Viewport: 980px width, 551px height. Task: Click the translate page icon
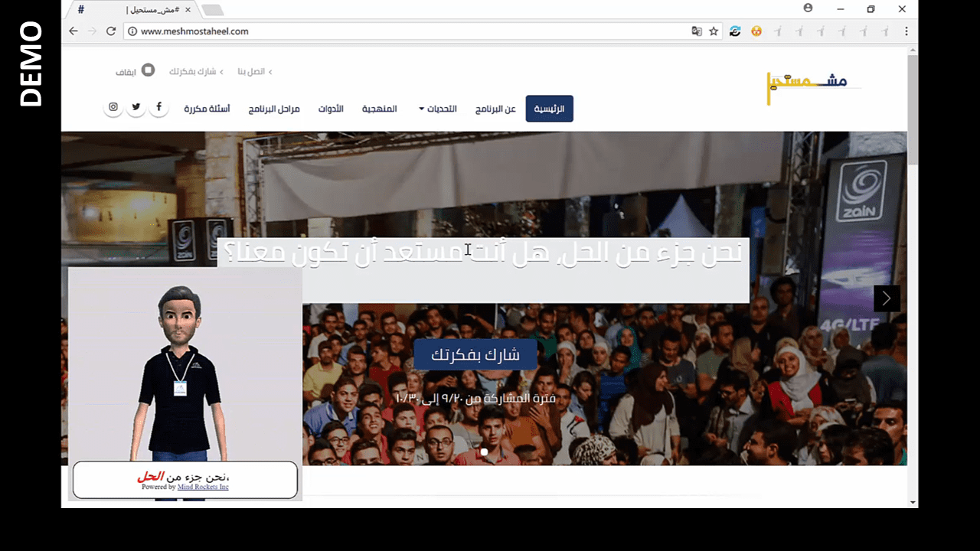[x=697, y=31]
